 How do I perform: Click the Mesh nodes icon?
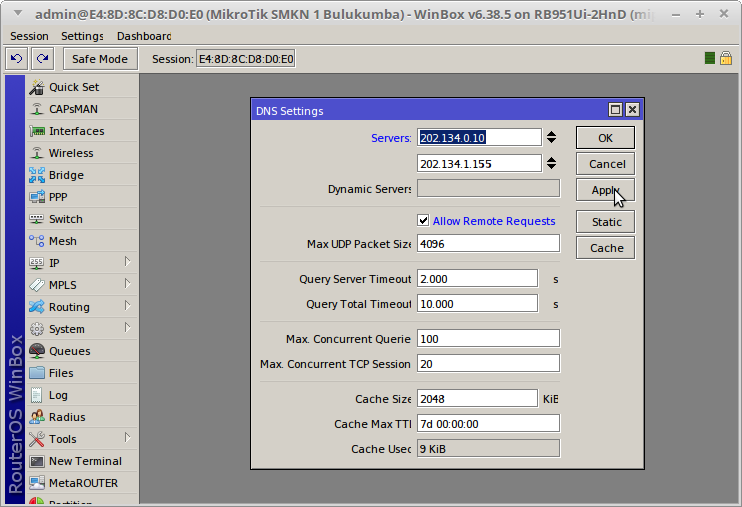coord(36,241)
